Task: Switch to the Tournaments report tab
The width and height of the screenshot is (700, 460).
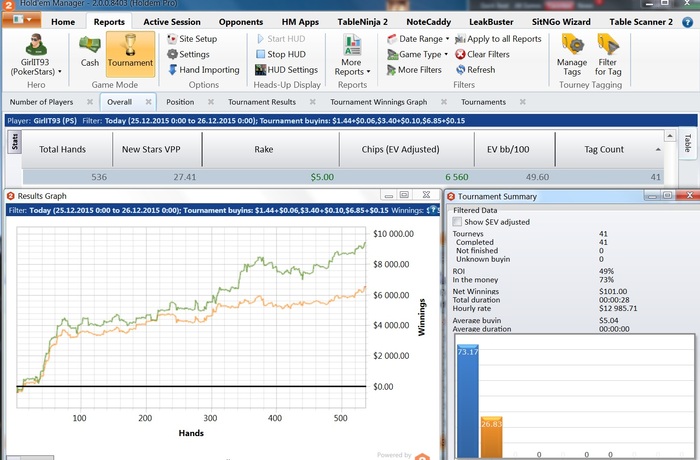Action: coord(483,102)
